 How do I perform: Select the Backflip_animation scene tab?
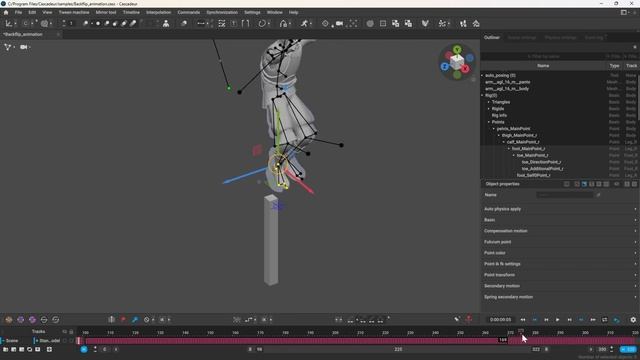[23, 34]
